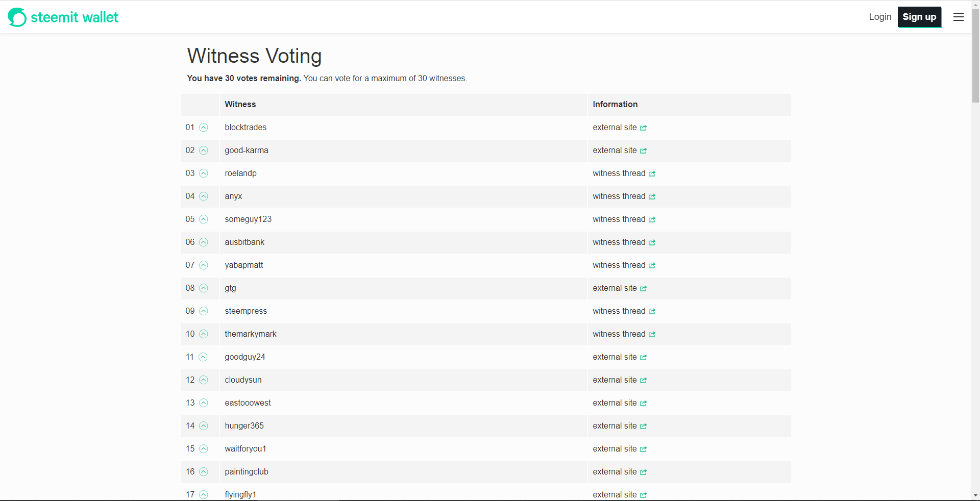Click scrollbar down arrow
Screen dimensions: 980x501
[975, 495]
